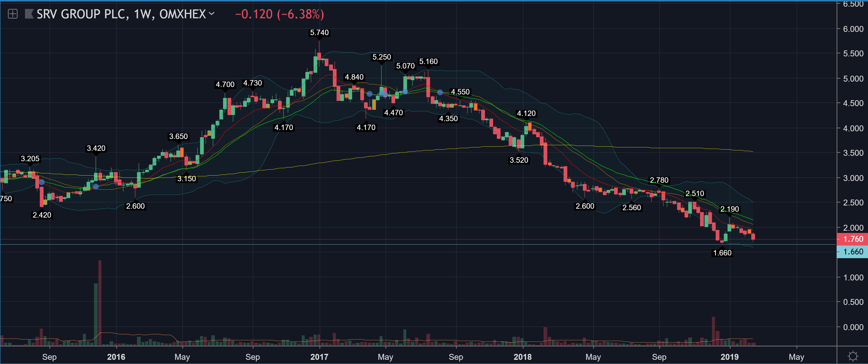
Task: Click the 5.250 pivot high label
Action: coord(381,57)
